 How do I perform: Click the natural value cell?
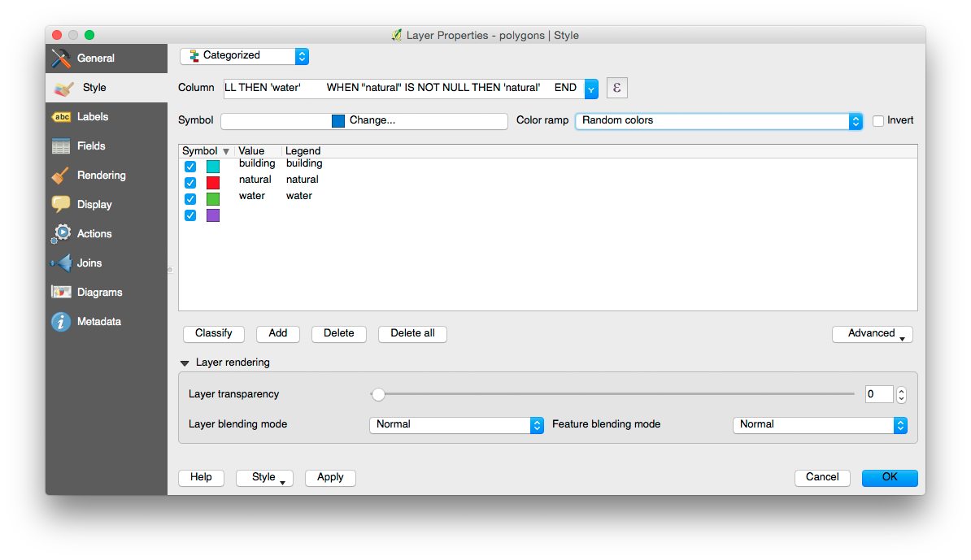tap(255, 180)
